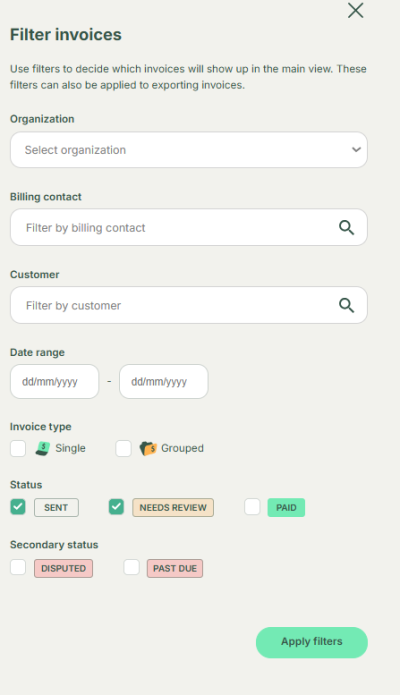This screenshot has height=695, width=400.
Task: Click the Apply filters button
Action: [x=312, y=642]
